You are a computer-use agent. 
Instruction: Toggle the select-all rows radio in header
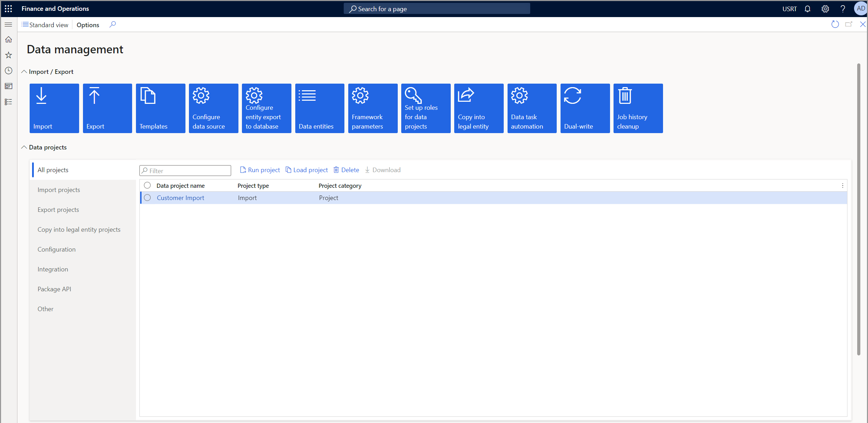pos(147,185)
